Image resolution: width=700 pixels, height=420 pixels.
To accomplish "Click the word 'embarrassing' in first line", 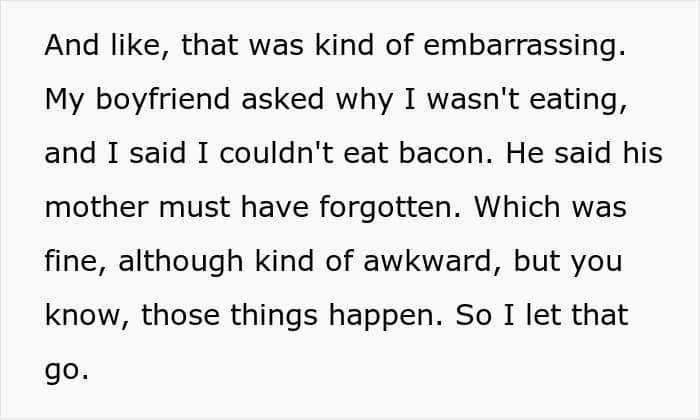I will point(521,46).
